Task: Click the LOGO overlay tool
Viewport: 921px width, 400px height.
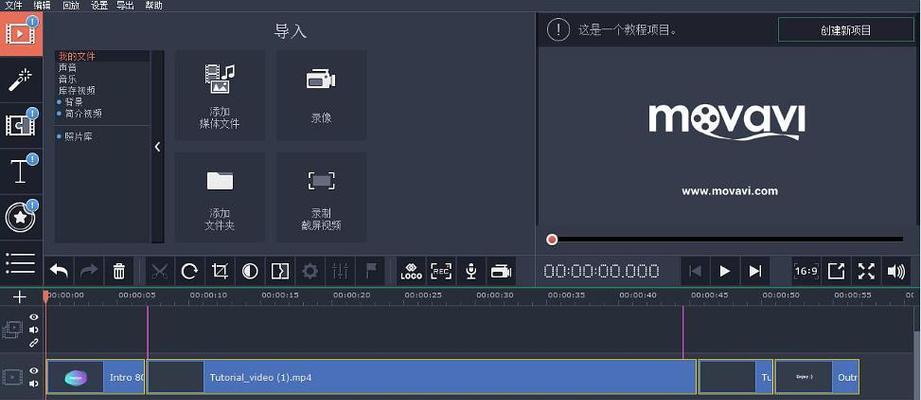Action: coord(411,271)
